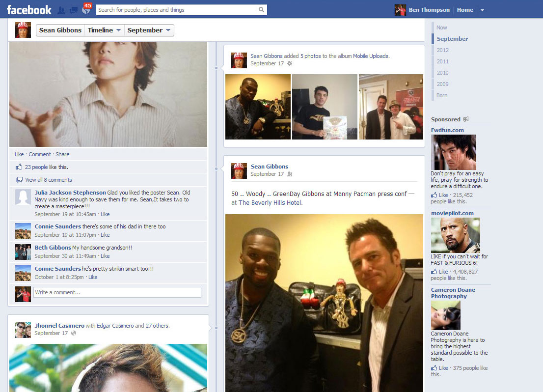Click Comment link under photo

pos(39,154)
